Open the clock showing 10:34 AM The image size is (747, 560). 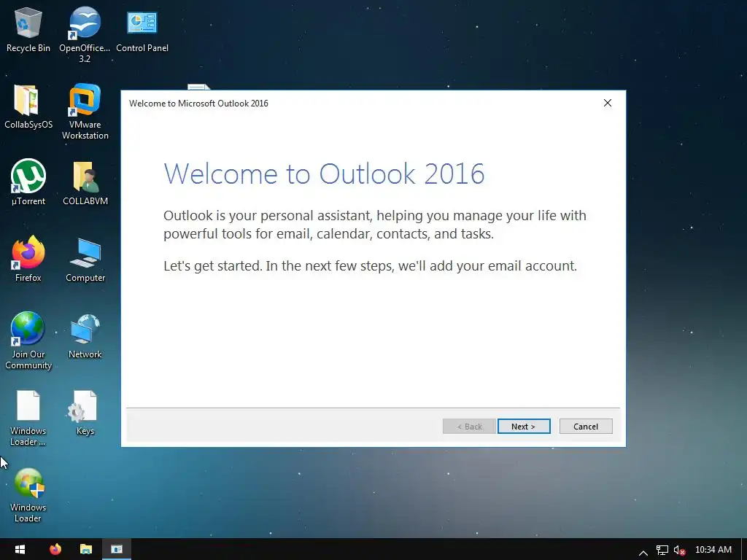[713, 550]
